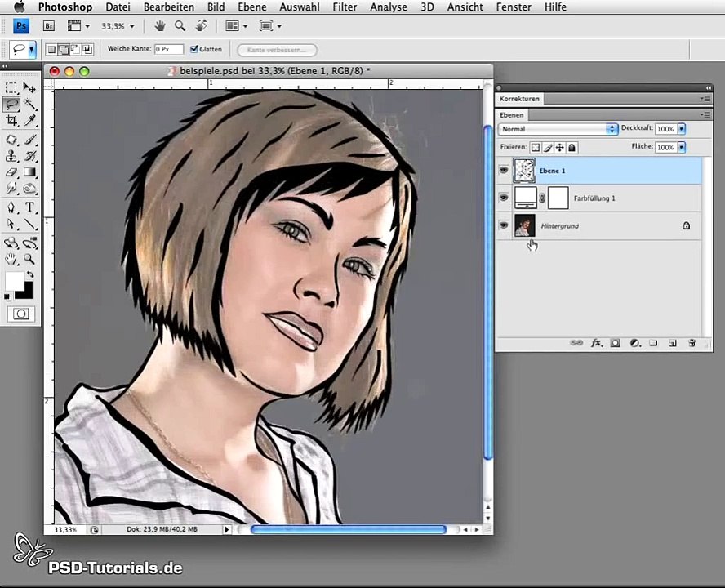Screen dimensions: 725x588
Task: Enable lock image pixels
Action: coord(548,148)
